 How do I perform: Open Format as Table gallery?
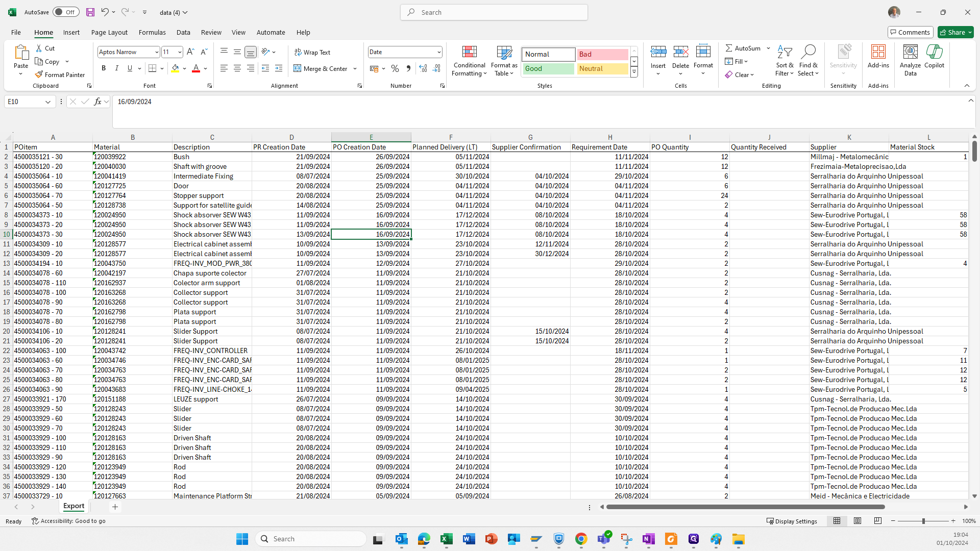(x=504, y=61)
